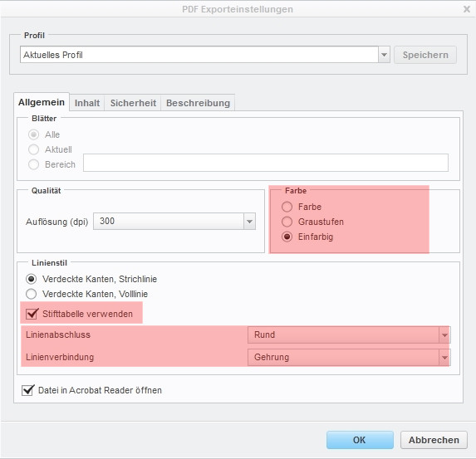Close the PDF Exporteinstellungen dialog
Screen dimensions: 476x459
point(467,9)
